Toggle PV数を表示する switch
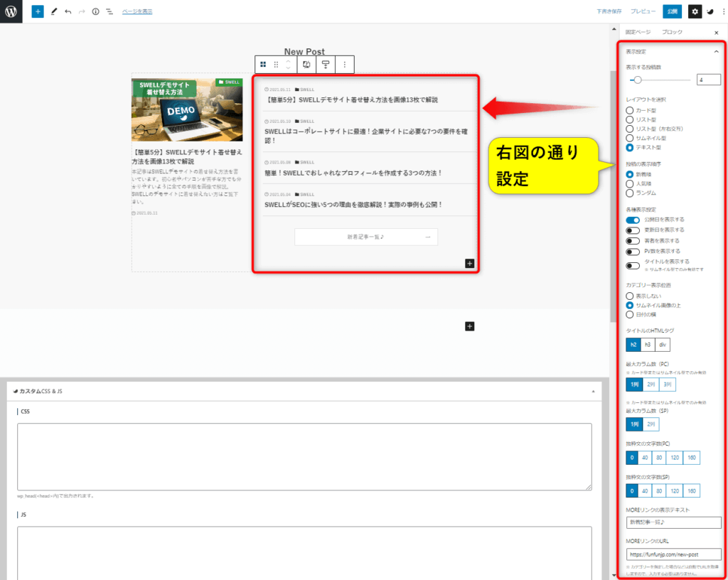The width and height of the screenshot is (728, 580). pos(633,252)
